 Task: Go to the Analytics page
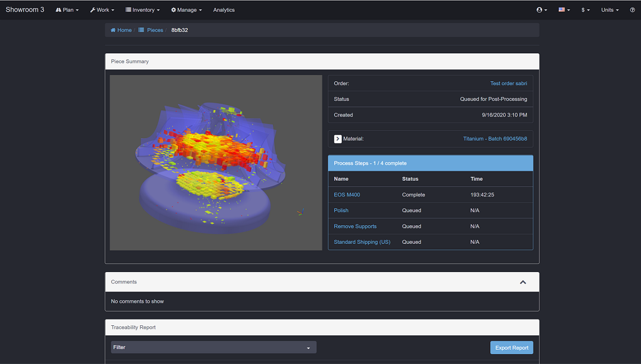(223, 10)
